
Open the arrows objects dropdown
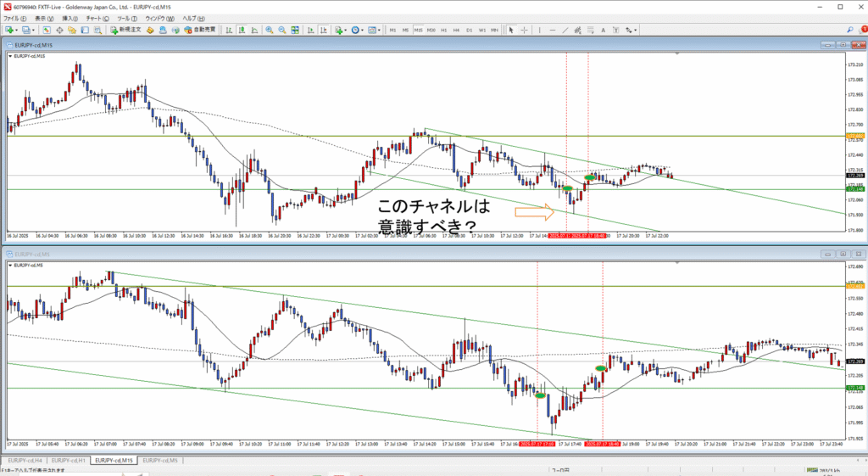(x=631, y=30)
